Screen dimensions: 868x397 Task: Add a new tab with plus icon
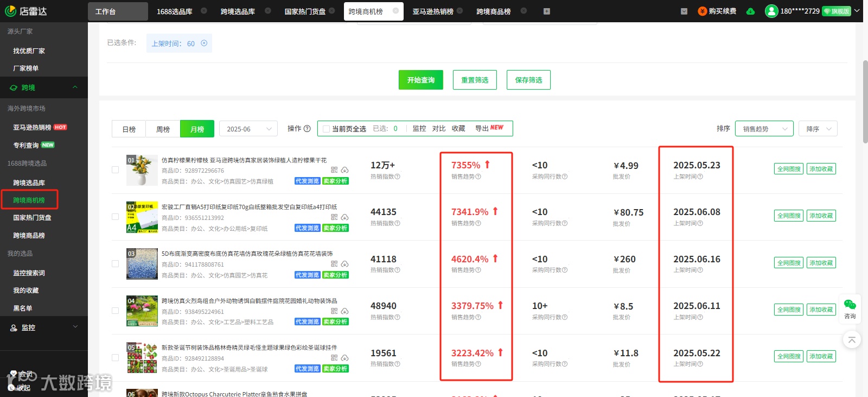tap(546, 11)
